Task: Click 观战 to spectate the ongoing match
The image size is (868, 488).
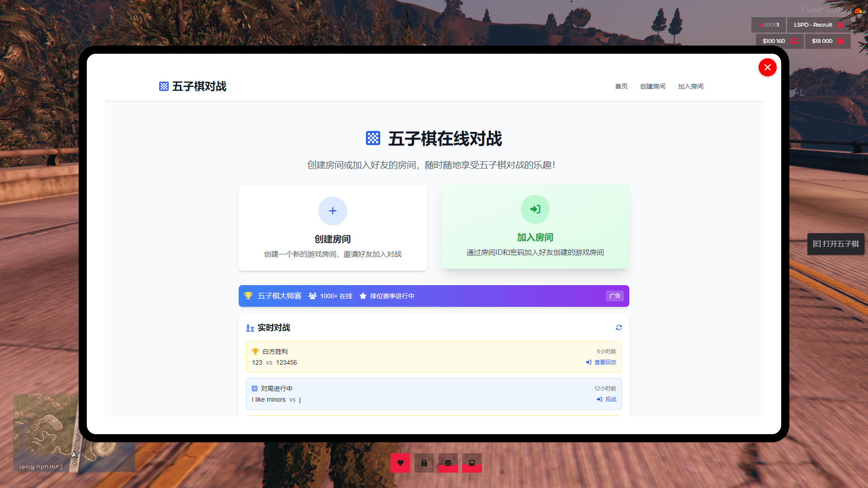Action: pyautogui.click(x=606, y=399)
